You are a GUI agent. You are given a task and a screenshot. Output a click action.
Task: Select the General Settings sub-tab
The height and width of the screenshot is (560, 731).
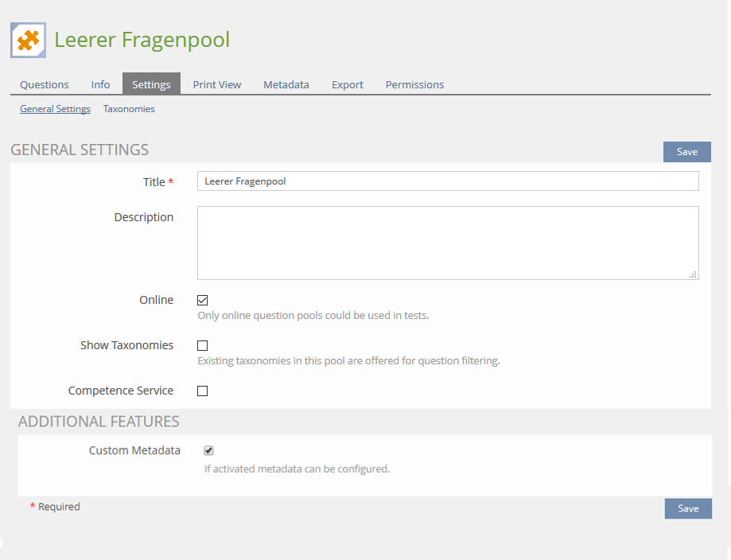point(55,109)
